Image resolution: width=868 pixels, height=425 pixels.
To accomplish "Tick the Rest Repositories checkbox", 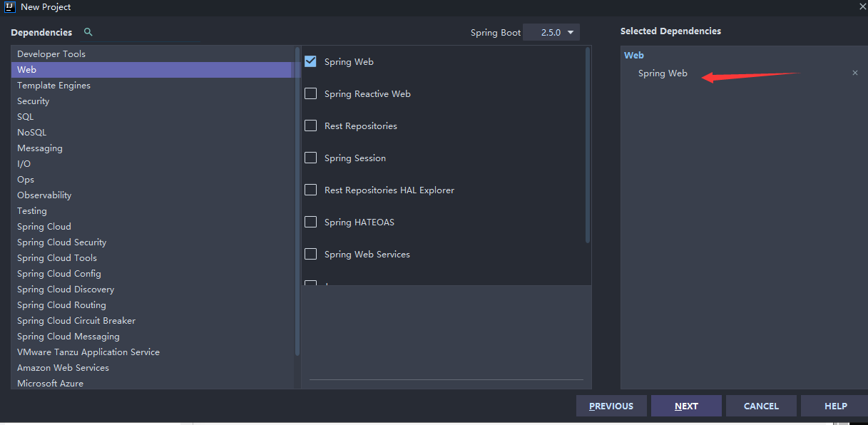I will coord(310,126).
